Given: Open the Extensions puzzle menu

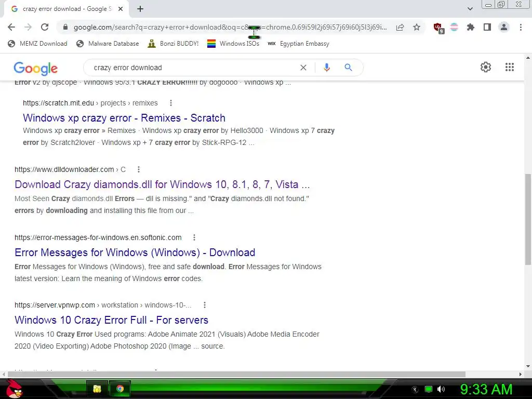Looking at the screenshot, I should pos(471,27).
